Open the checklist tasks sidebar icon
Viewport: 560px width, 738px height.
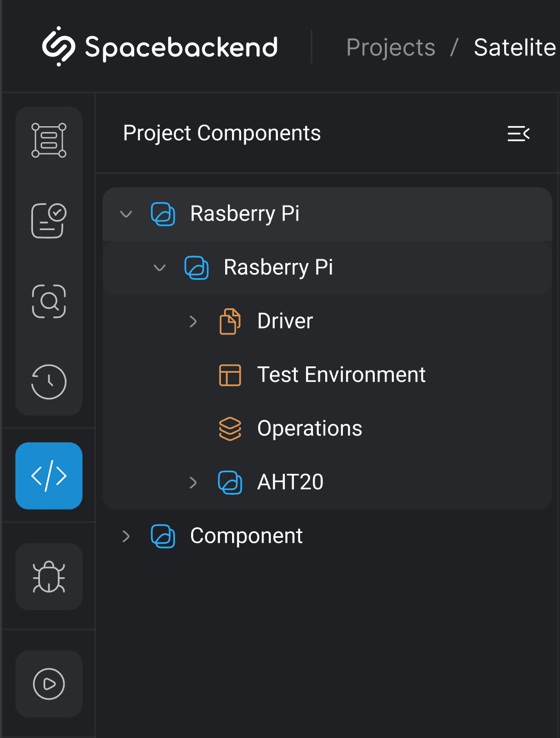(49, 220)
